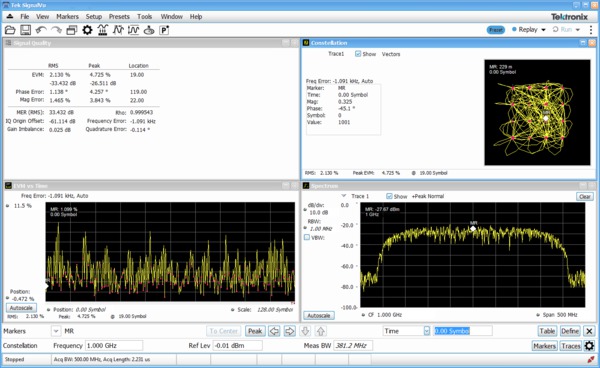Open the Settings gear in toolbar
This screenshot has width=600, height=368.
pyautogui.click(x=87, y=30)
